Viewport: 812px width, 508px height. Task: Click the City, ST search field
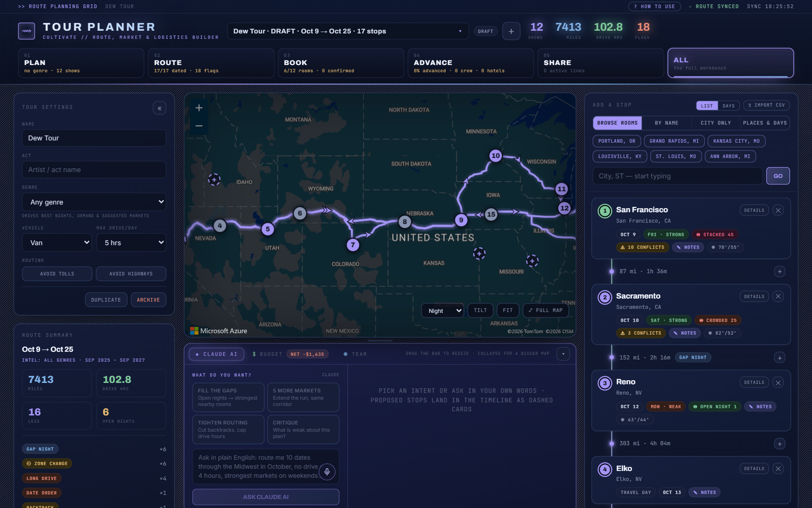[x=678, y=176]
